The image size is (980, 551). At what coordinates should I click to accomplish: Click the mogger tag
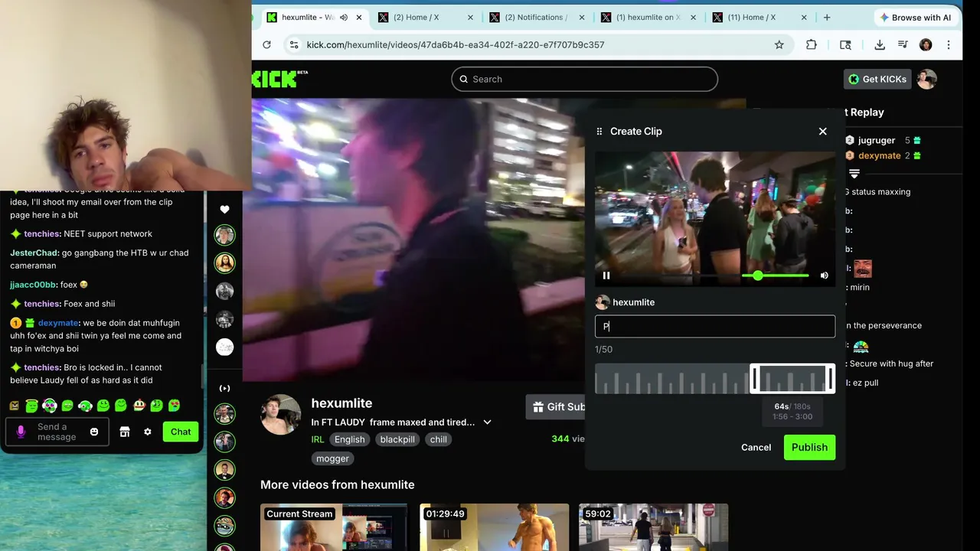(x=332, y=458)
